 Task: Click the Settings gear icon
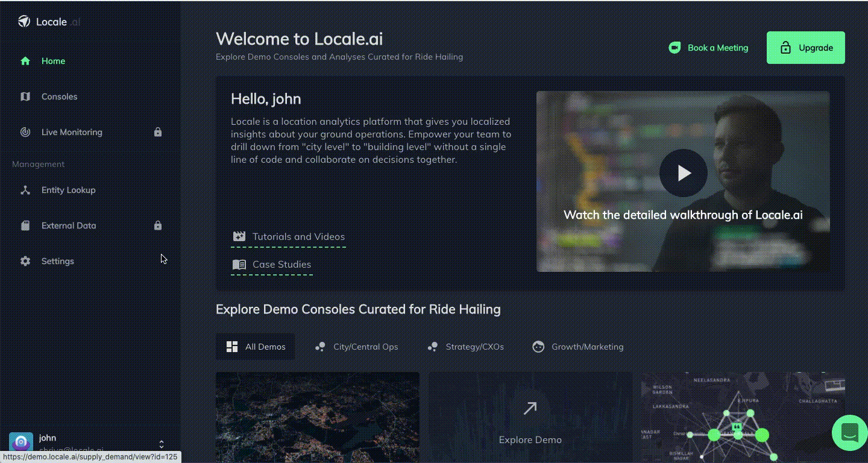[x=25, y=261]
